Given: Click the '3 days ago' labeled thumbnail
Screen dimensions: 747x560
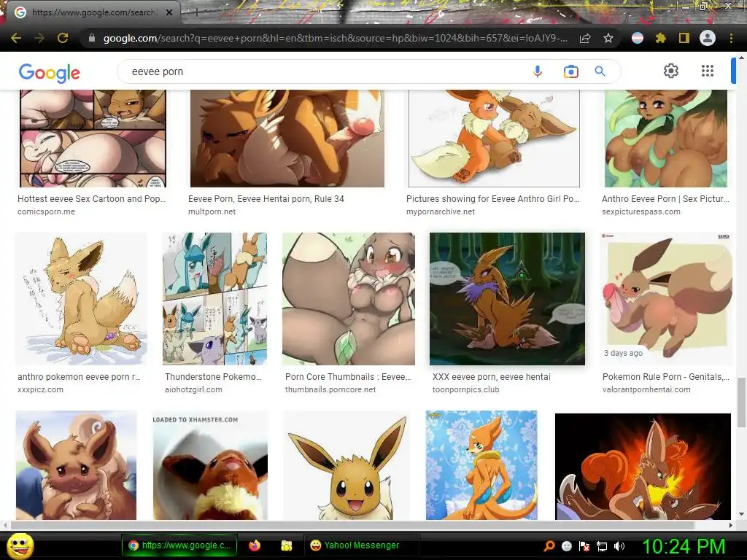Looking at the screenshot, I should pos(667,298).
